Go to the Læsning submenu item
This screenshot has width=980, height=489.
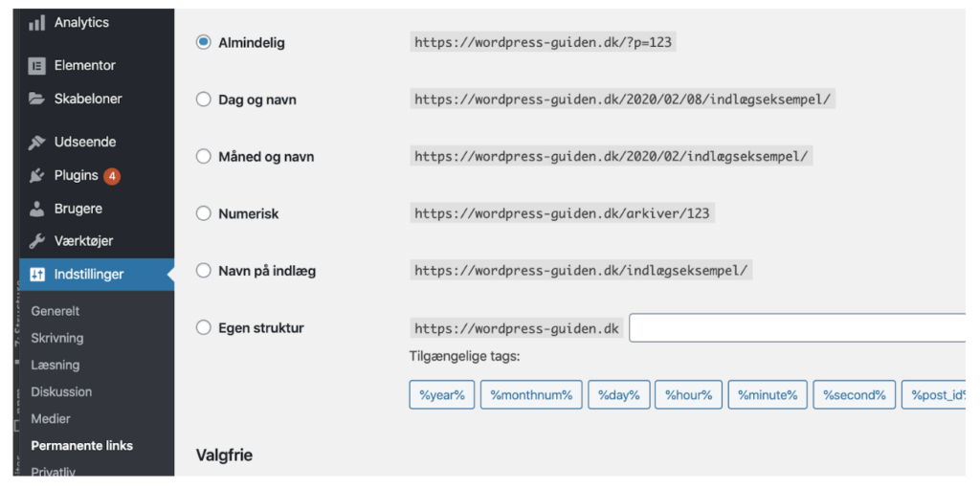point(56,366)
